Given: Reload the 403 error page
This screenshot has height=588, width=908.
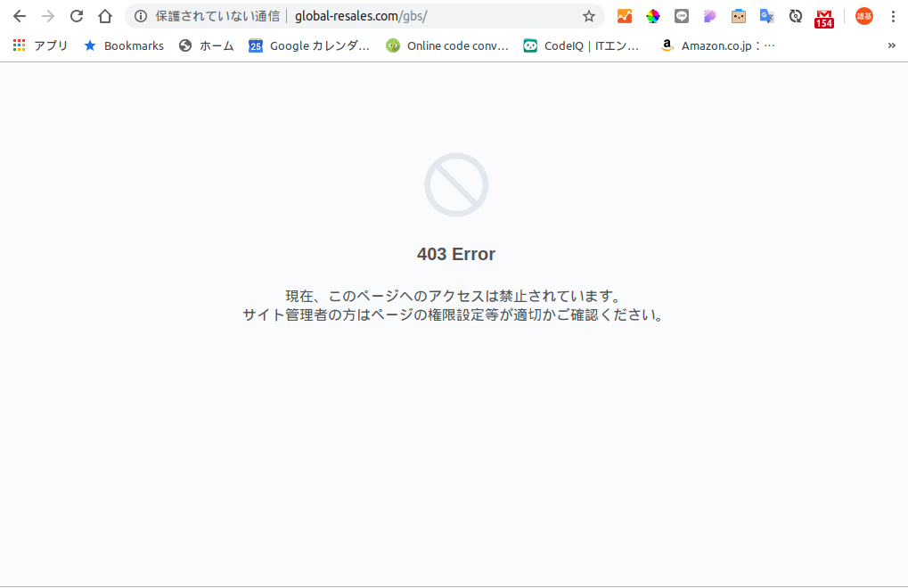Looking at the screenshot, I should coord(77,16).
